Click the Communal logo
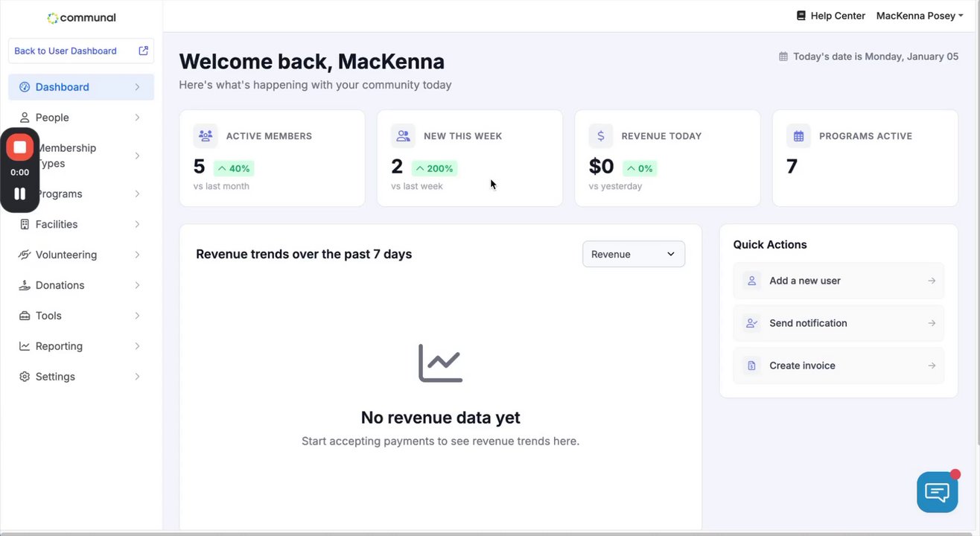Screen dimensions: 980x536 [81, 18]
